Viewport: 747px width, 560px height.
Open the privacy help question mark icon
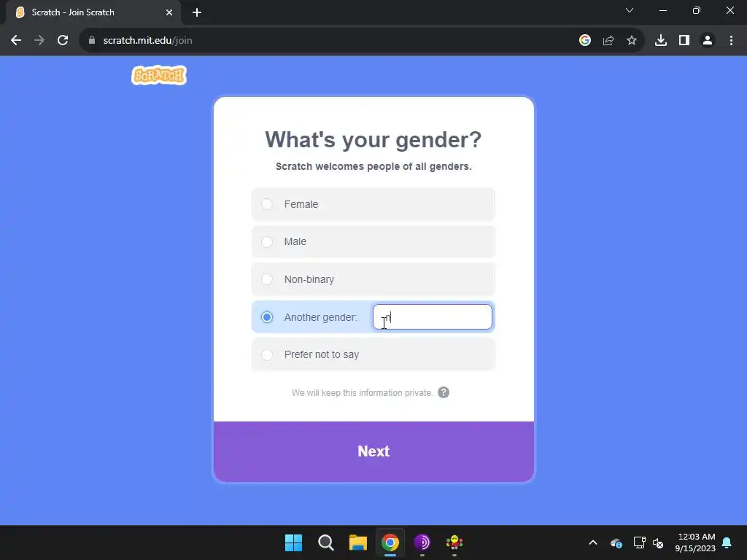(444, 392)
